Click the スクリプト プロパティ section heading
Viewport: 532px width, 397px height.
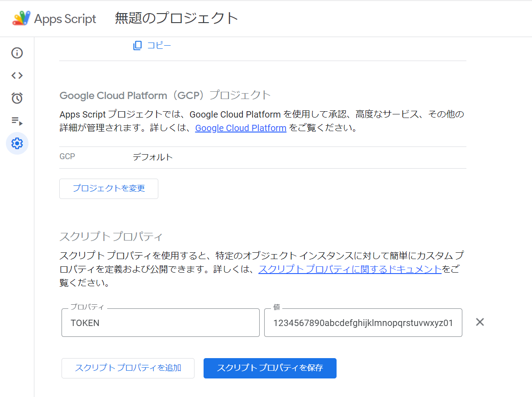coord(111,236)
